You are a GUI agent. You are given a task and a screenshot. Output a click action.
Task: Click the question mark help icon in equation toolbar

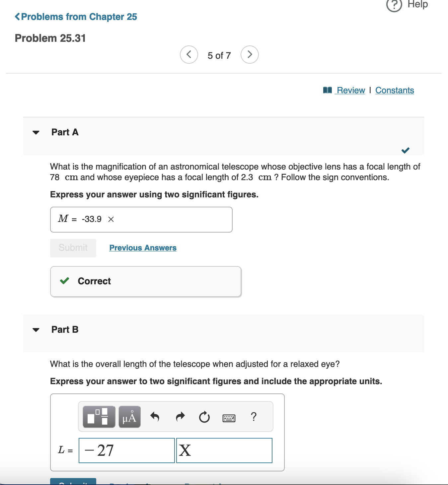[x=254, y=417]
